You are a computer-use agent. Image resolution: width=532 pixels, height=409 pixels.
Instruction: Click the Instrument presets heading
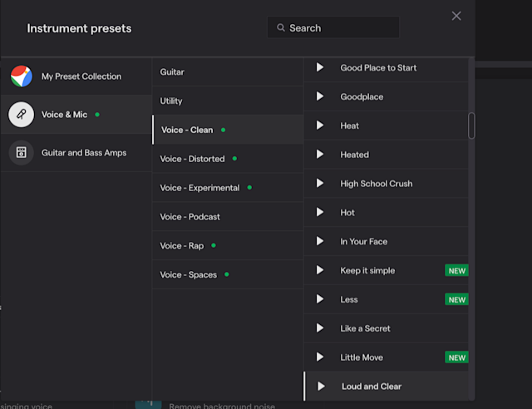[79, 28]
